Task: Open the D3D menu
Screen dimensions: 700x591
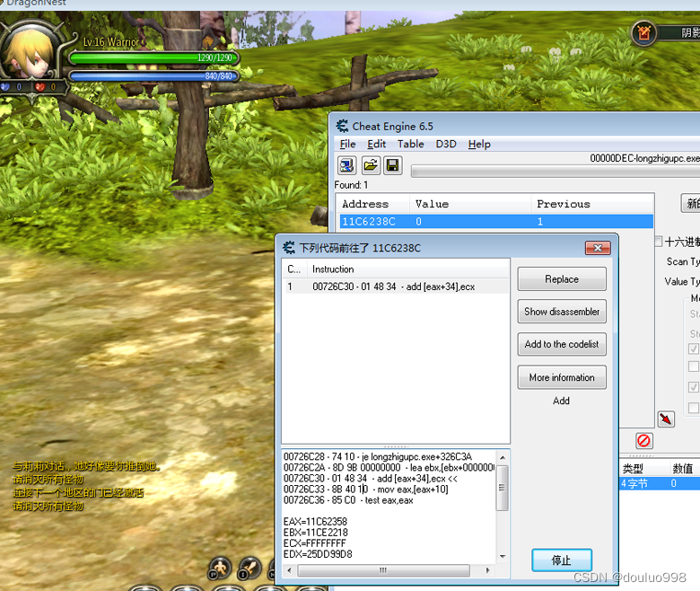Action: tap(446, 144)
